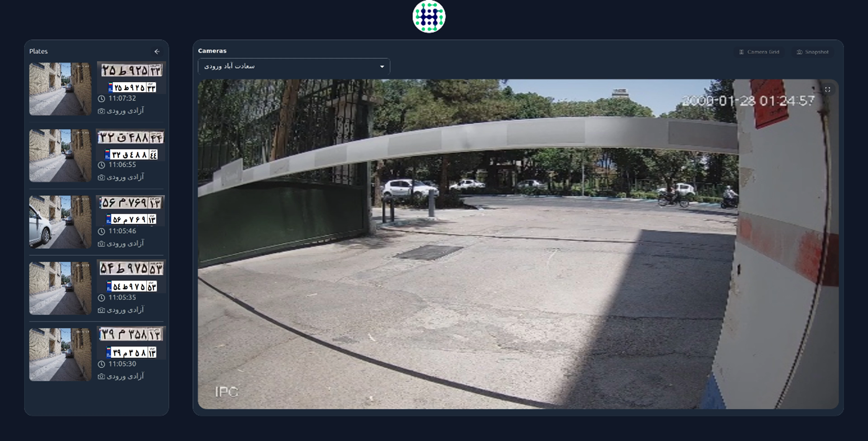Open vehicle thumbnail for 11:07:32 entry
Image resolution: width=868 pixels, height=441 pixels.
pos(60,89)
